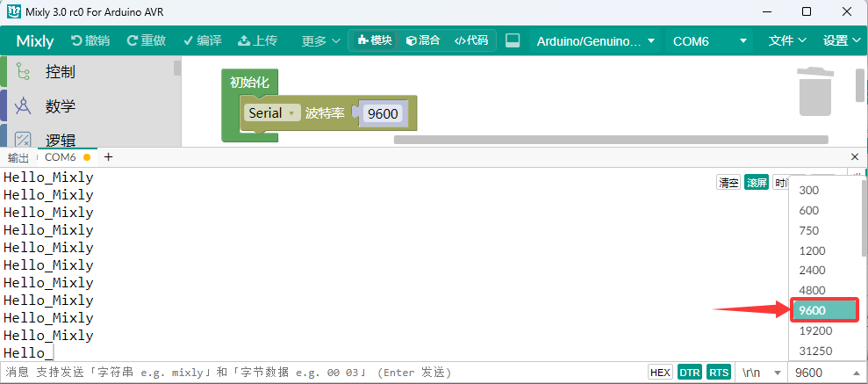Image resolution: width=868 pixels, height=384 pixels.
Task: Toggle the bottom panel layout icon
Action: [x=513, y=40]
